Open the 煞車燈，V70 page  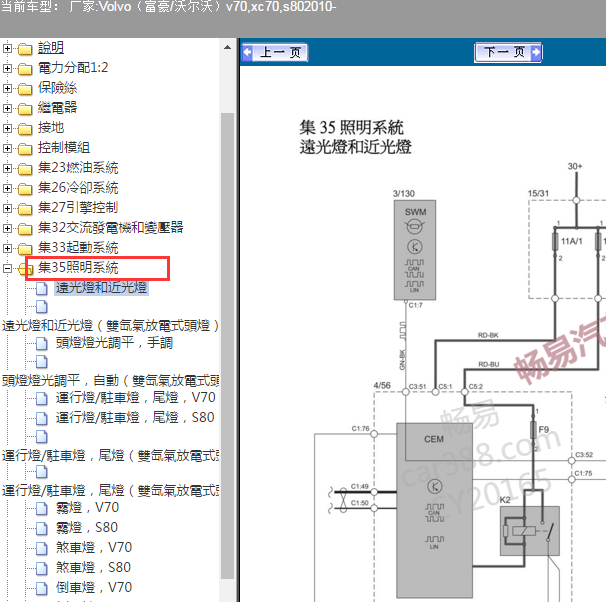(x=94, y=548)
